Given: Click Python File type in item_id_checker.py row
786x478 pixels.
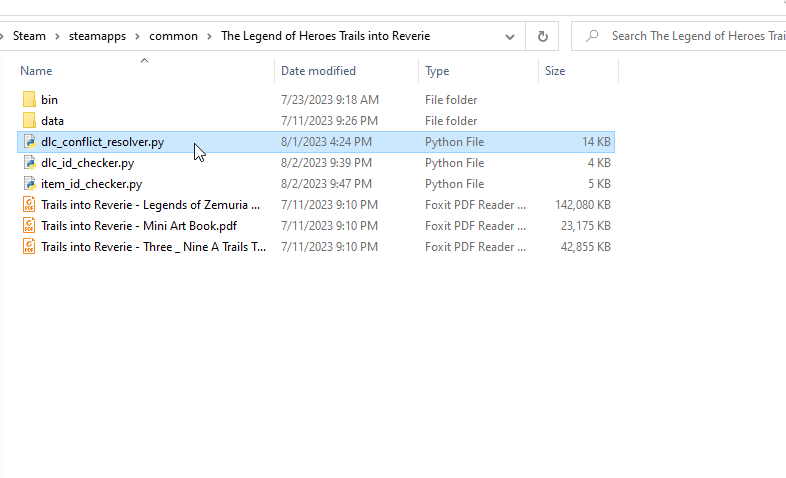Looking at the screenshot, I should (455, 184).
